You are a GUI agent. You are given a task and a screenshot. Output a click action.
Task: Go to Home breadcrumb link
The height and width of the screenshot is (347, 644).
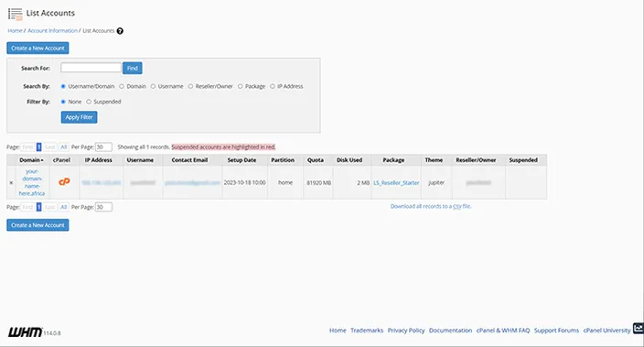tap(15, 31)
